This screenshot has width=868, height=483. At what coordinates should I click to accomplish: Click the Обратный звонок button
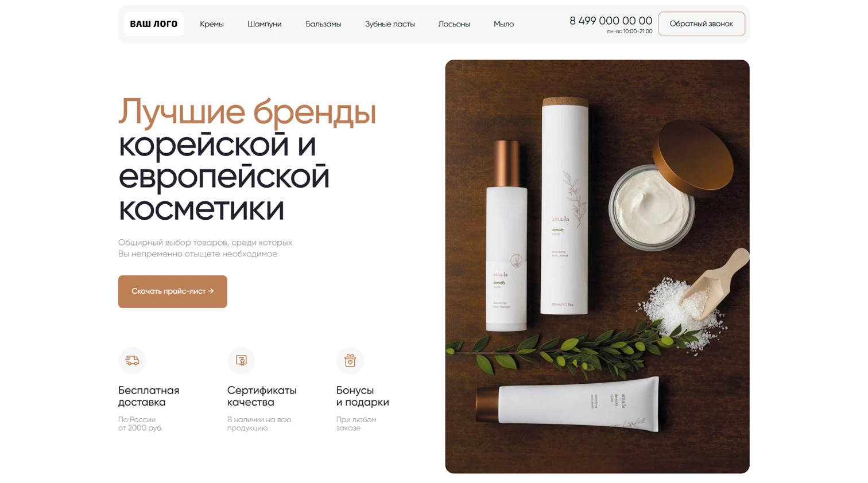pyautogui.click(x=702, y=24)
